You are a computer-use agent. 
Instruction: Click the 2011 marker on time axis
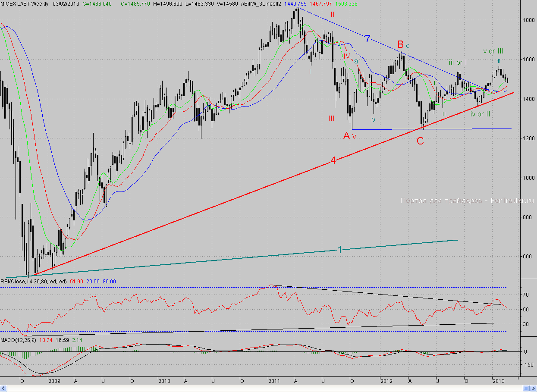[x=274, y=381]
